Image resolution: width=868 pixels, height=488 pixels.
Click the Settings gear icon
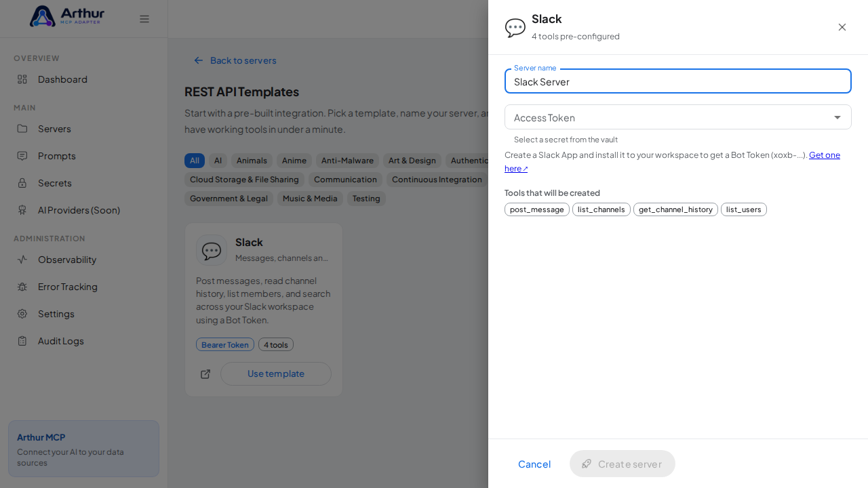pyautogui.click(x=22, y=314)
